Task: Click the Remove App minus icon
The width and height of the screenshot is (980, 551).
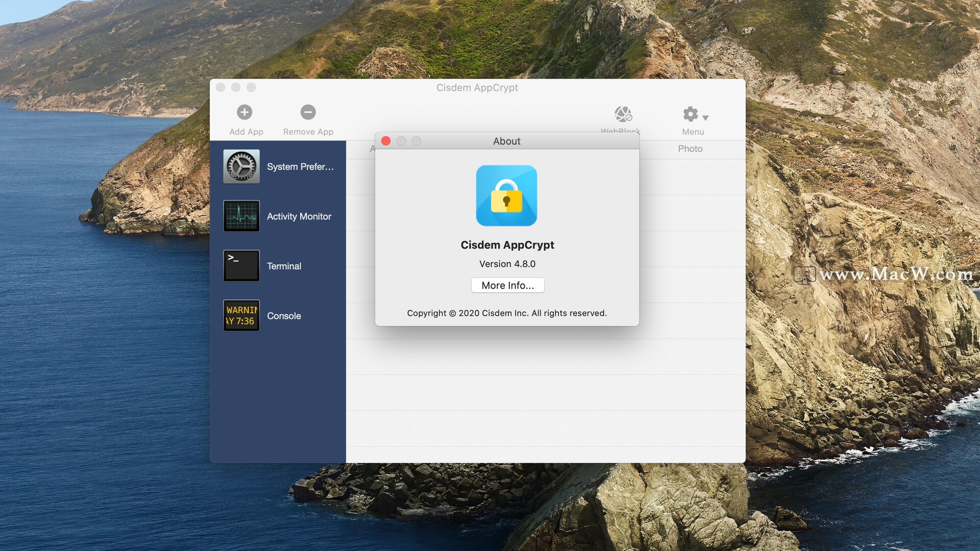Action: point(308,112)
